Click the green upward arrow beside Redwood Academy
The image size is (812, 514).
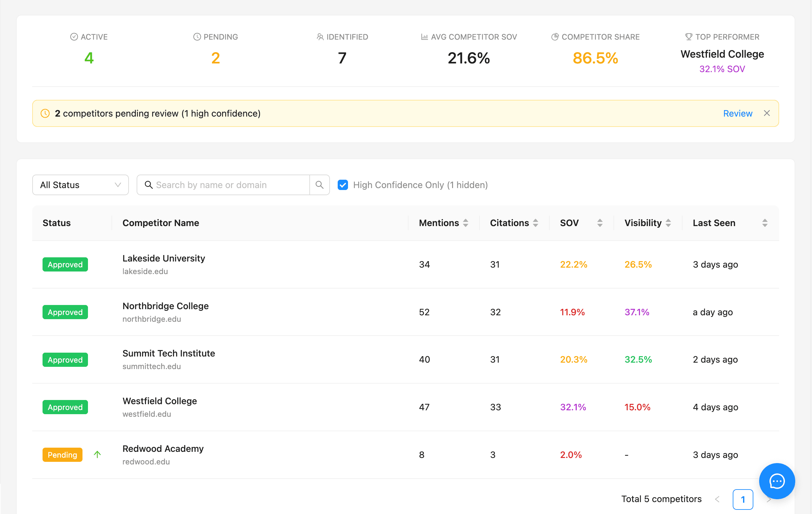(x=97, y=454)
